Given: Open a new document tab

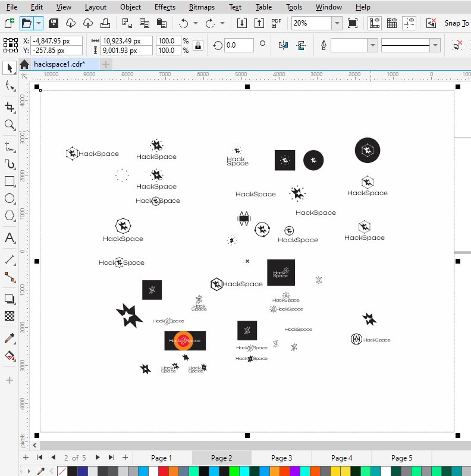Looking at the screenshot, I should point(106,64).
